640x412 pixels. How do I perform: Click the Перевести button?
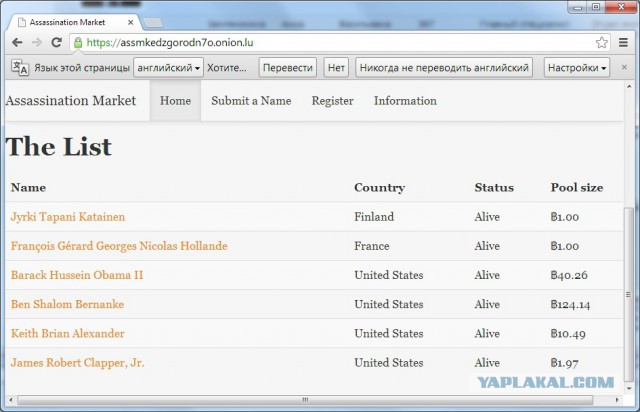(x=288, y=67)
